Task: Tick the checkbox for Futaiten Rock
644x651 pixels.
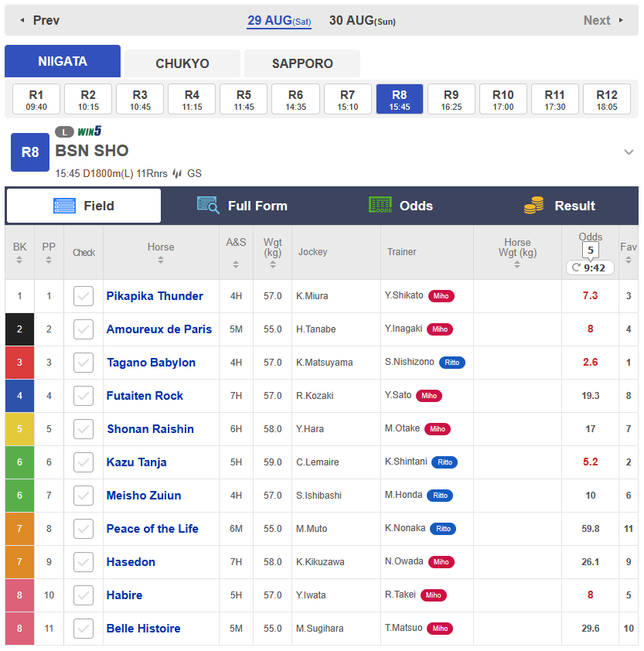Action: pos(83,396)
